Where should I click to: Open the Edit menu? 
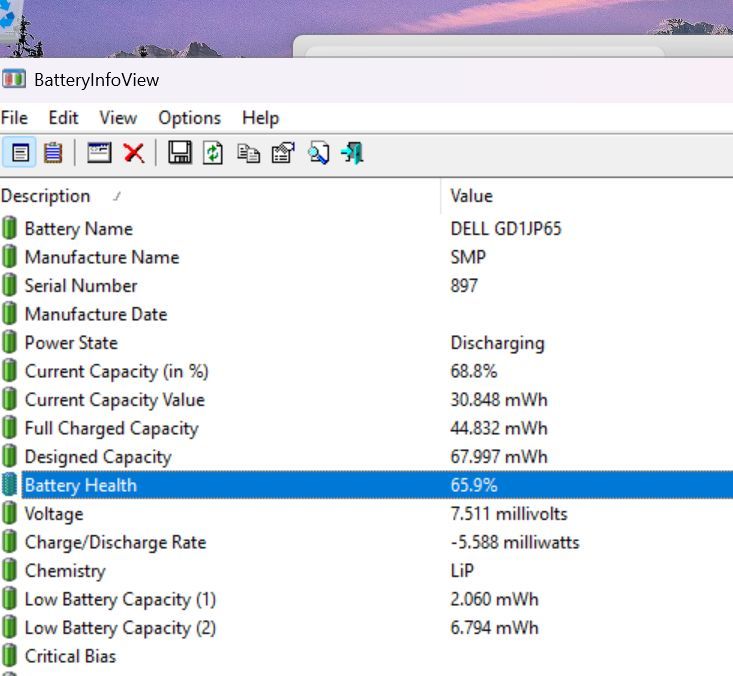click(x=64, y=118)
